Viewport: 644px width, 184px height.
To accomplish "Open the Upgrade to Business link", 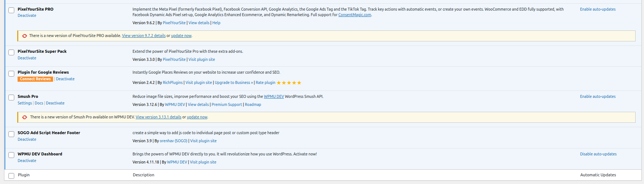I will tap(233, 83).
